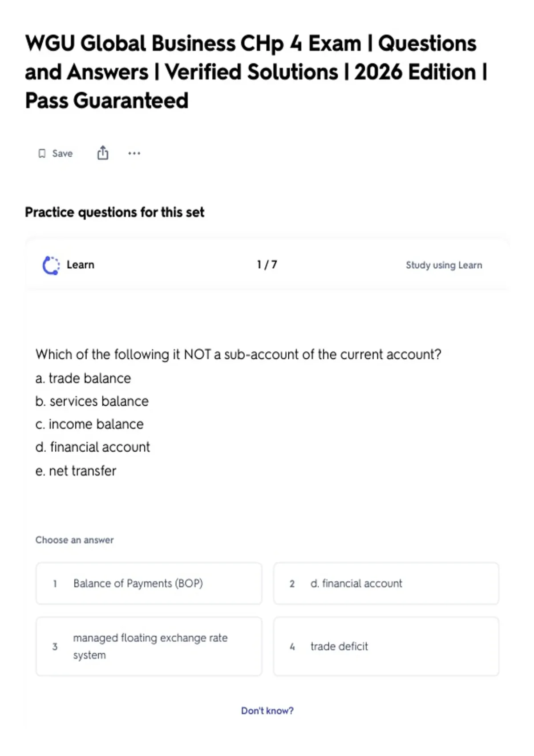The height and width of the screenshot is (756, 534).
Task: Click the page title heading
Action: pos(256,72)
